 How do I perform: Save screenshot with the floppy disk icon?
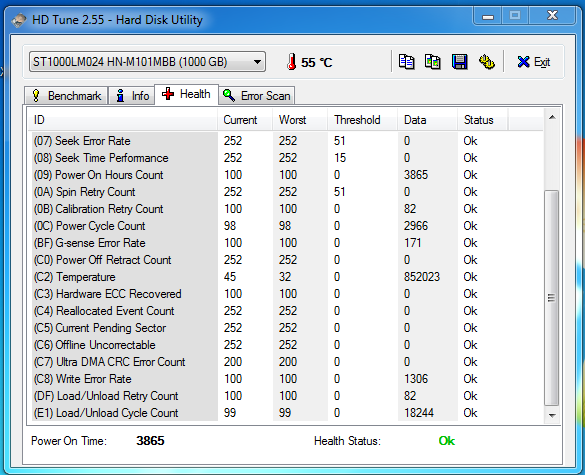[460, 62]
